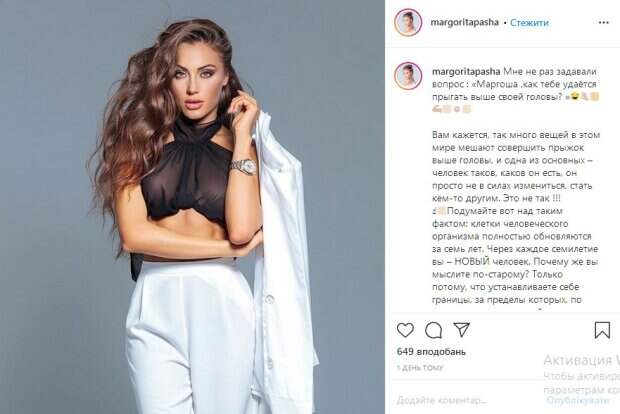Screen dimensions: 620x414
Task: Publish comment with Опублікувати button
Action: (578, 400)
